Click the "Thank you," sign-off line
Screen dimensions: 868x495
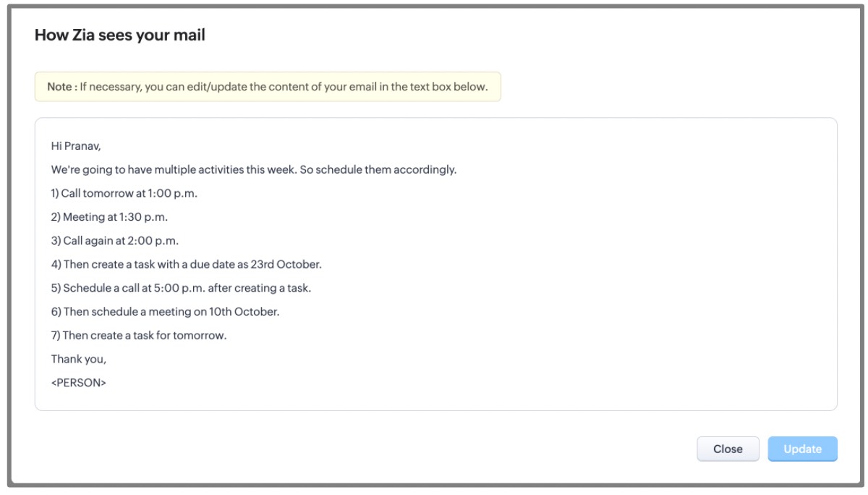pyautogui.click(x=79, y=359)
